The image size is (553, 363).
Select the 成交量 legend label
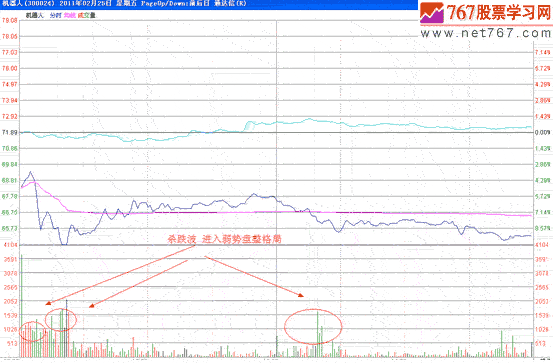pyautogui.click(x=86, y=15)
